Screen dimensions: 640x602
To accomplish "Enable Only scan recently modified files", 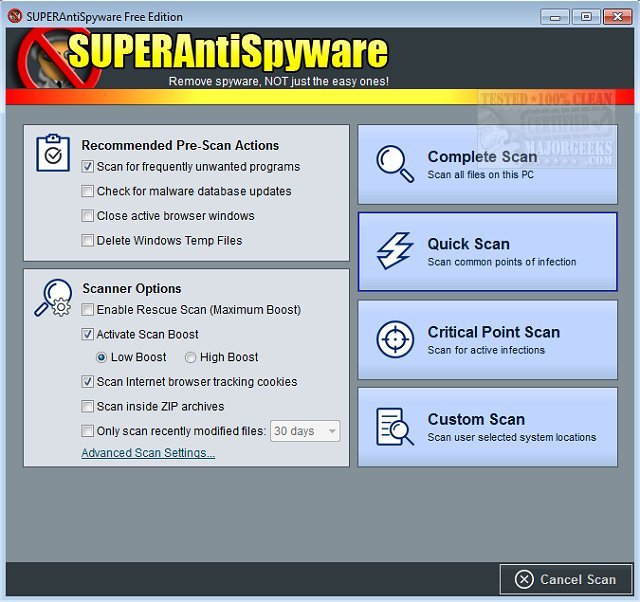I will click(x=87, y=431).
